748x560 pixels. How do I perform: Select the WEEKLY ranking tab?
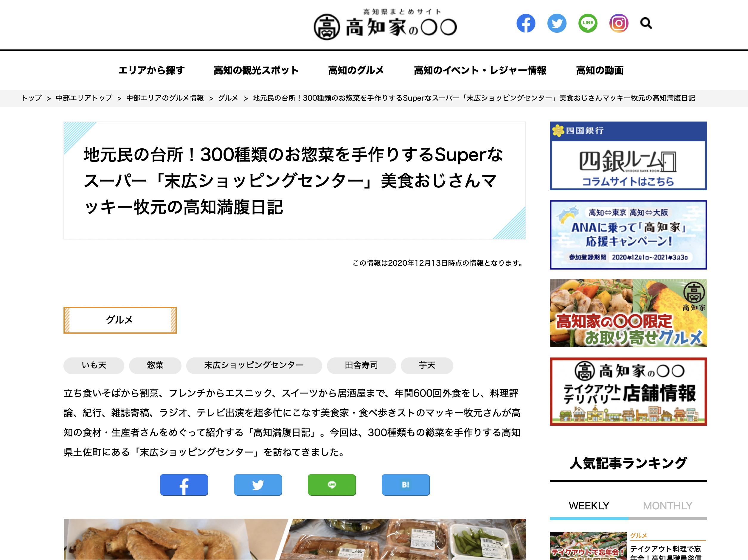click(589, 506)
